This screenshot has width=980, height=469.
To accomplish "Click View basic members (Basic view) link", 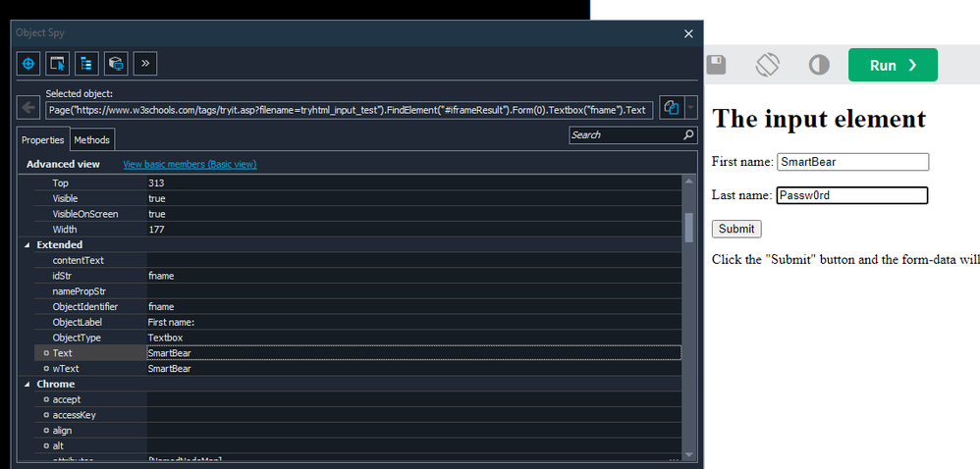I will [190, 164].
